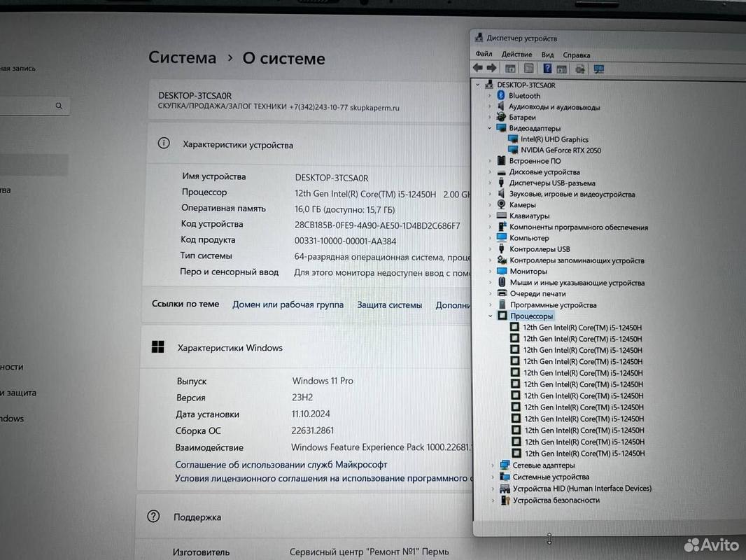Click the info icon beside Характеристики устройства
The height and width of the screenshot is (560, 746).
(x=164, y=143)
